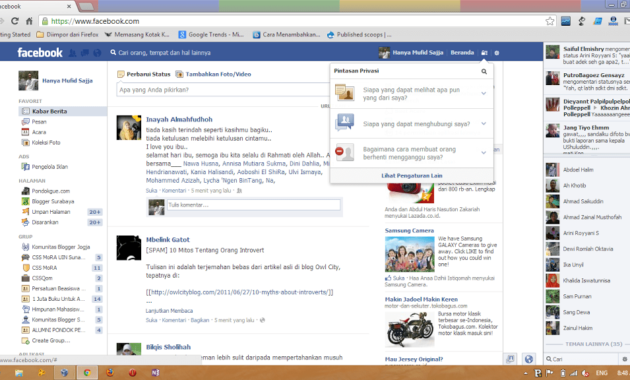This screenshot has width=630, height=380.
Task: Click Lihat Pengaturan Lain link
Action: click(411, 176)
